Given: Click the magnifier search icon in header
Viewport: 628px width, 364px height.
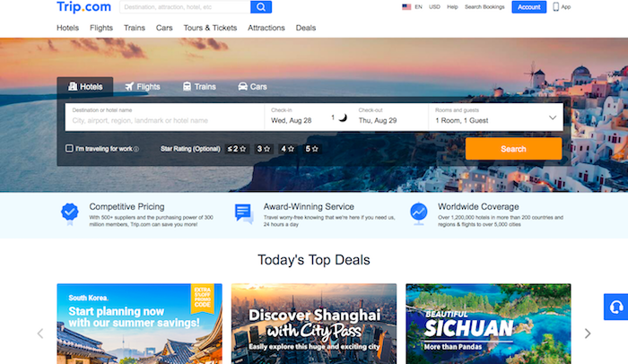Looking at the screenshot, I should point(261,7).
